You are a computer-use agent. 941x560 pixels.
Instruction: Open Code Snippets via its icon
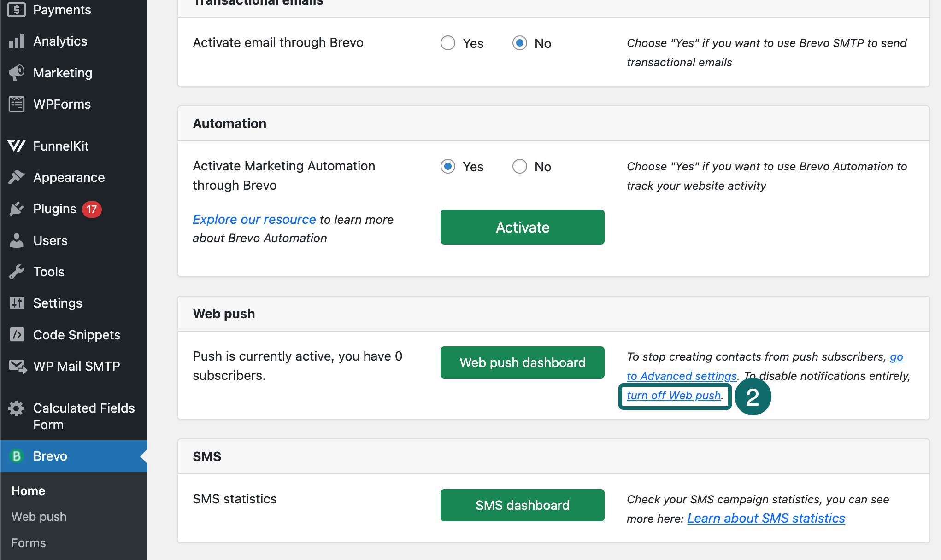point(17,335)
